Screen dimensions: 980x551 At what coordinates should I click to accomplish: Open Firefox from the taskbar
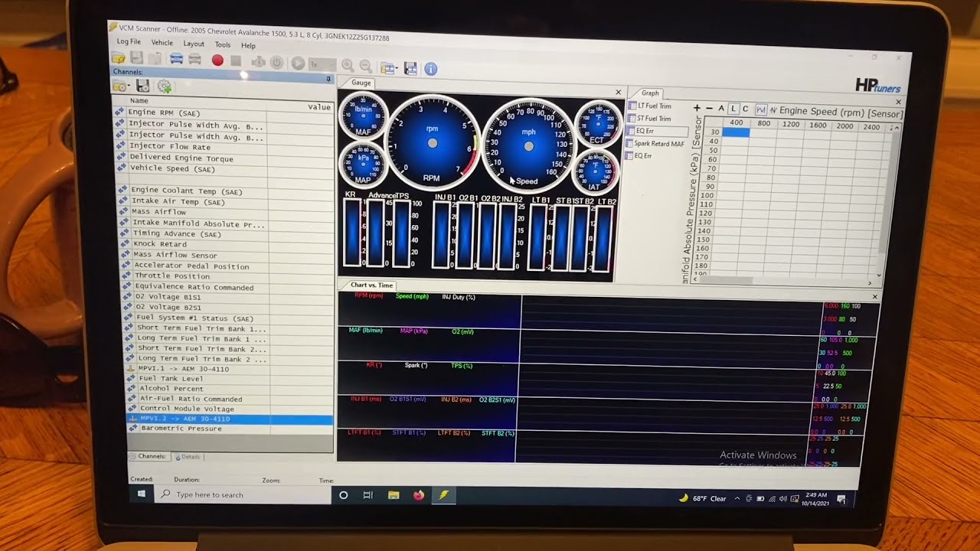tap(418, 495)
